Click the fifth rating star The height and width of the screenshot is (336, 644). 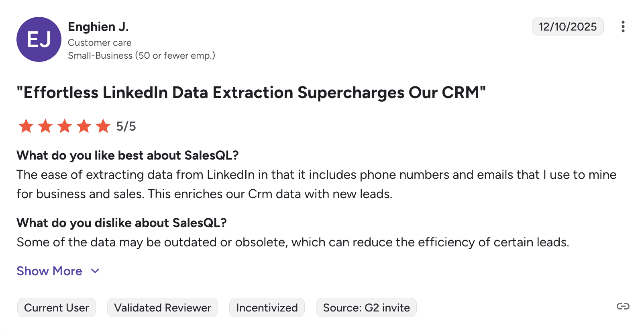(103, 126)
